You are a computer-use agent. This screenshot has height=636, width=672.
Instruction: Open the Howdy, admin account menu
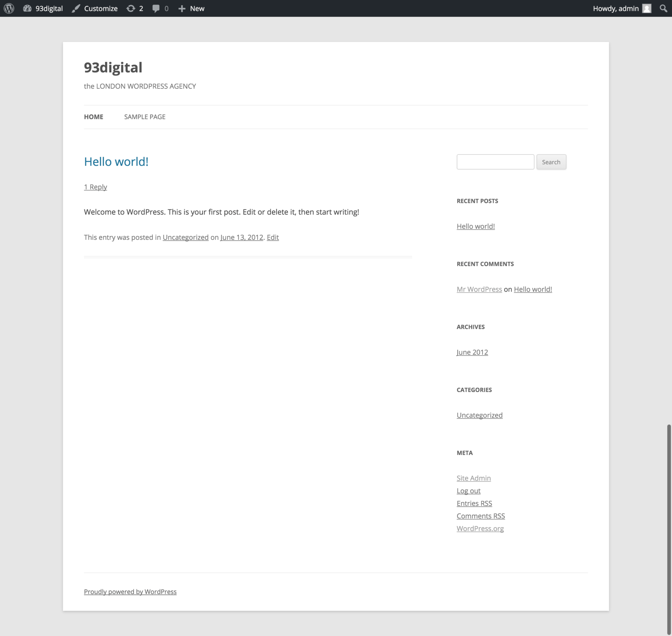point(615,9)
